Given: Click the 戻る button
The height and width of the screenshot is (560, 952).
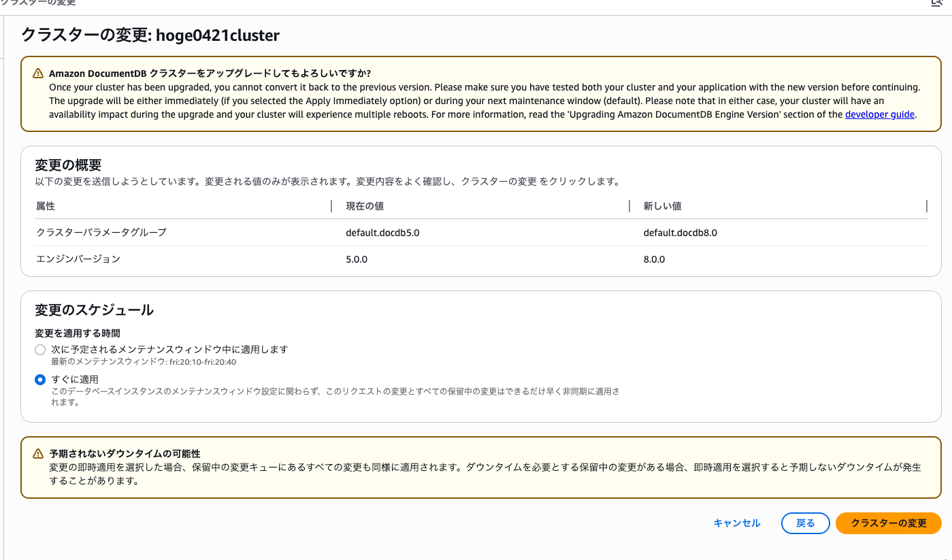Looking at the screenshot, I should tap(805, 523).
